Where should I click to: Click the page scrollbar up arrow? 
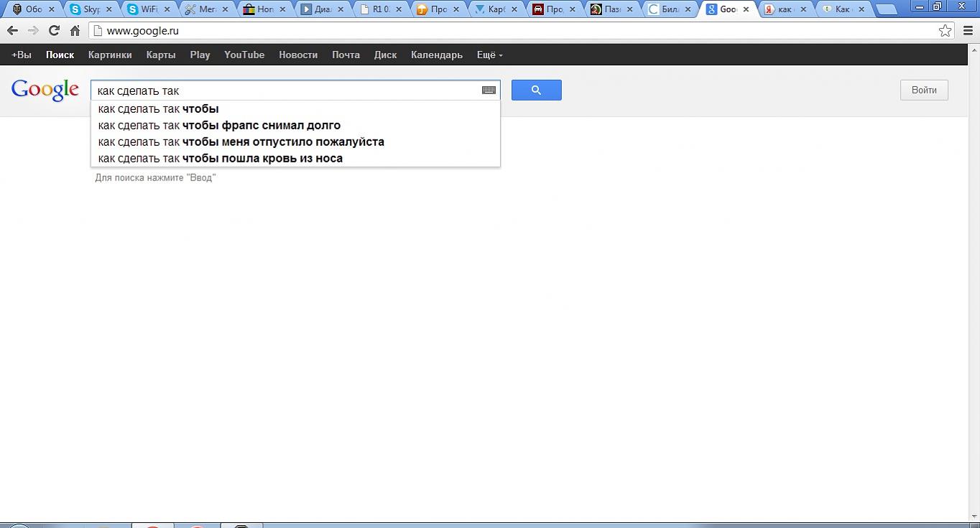[x=974, y=50]
